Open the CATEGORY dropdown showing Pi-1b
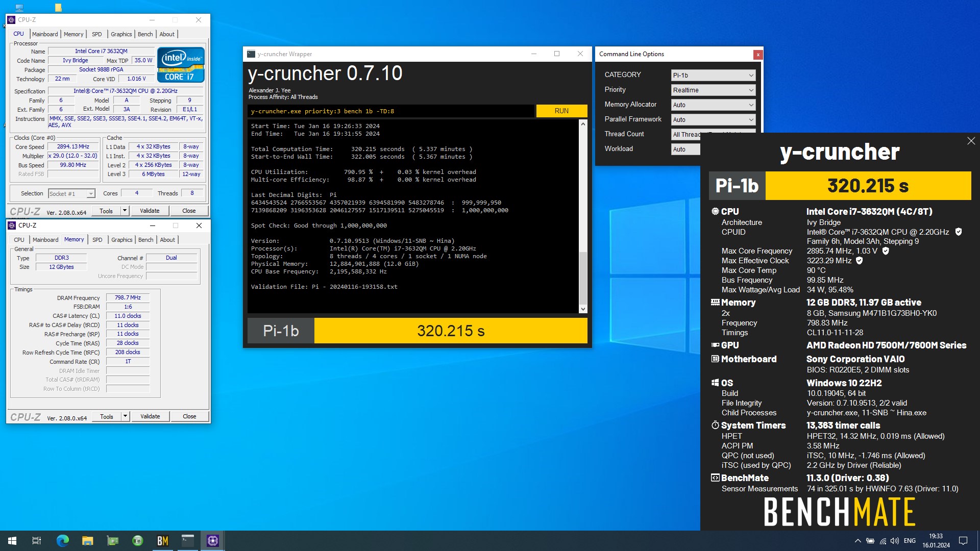Image resolution: width=980 pixels, height=551 pixels. (x=713, y=75)
